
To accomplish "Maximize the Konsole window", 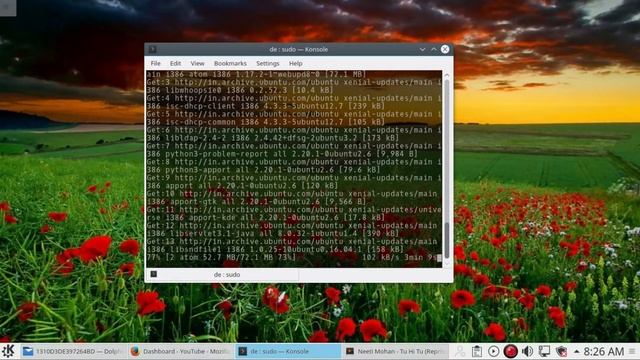I will (434, 49).
